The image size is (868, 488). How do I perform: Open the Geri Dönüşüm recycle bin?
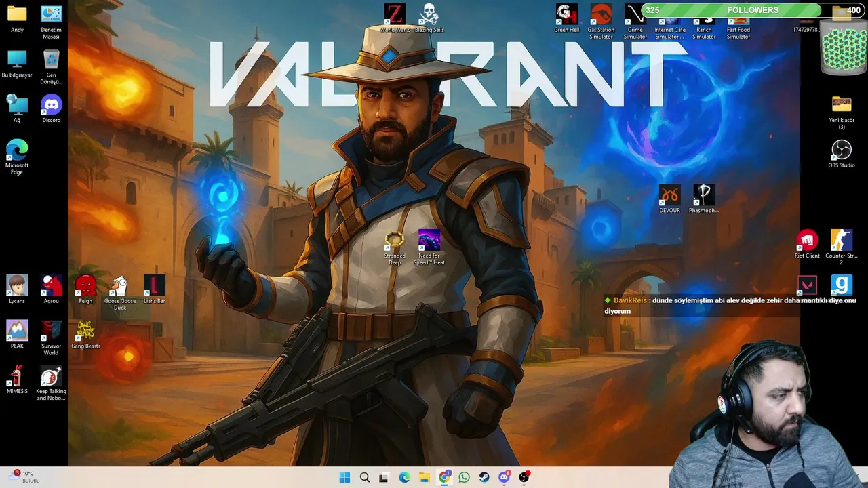(x=51, y=68)
